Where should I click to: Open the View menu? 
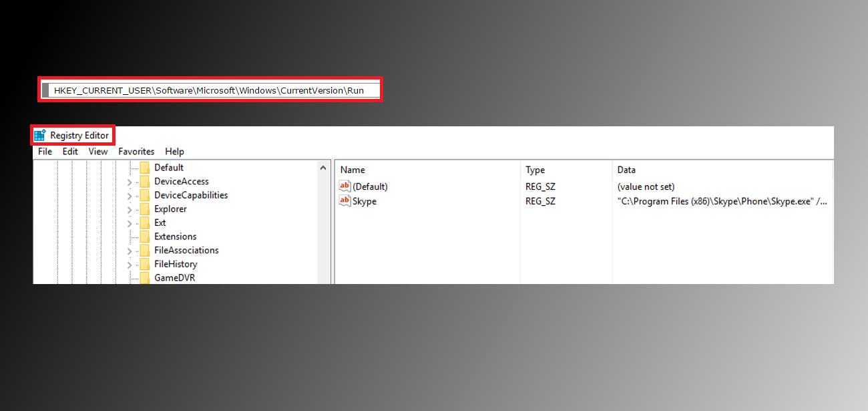coord(98,152)
